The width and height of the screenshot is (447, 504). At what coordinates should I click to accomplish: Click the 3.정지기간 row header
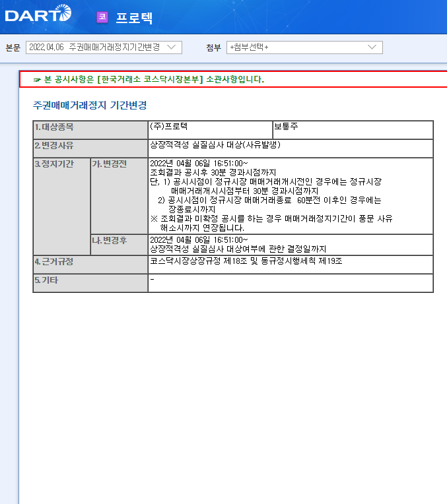62,206
